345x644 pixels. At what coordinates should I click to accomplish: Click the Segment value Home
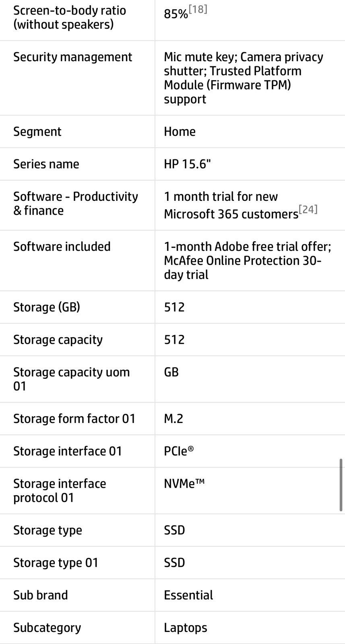pyautogui.click(x=180, y=132)
